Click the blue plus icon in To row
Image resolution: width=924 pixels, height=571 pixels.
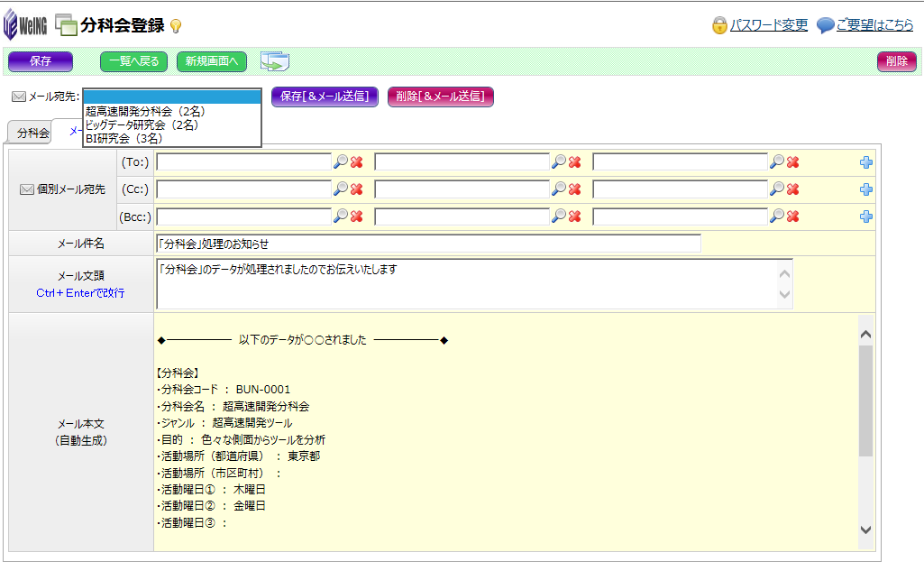(866, 162)
